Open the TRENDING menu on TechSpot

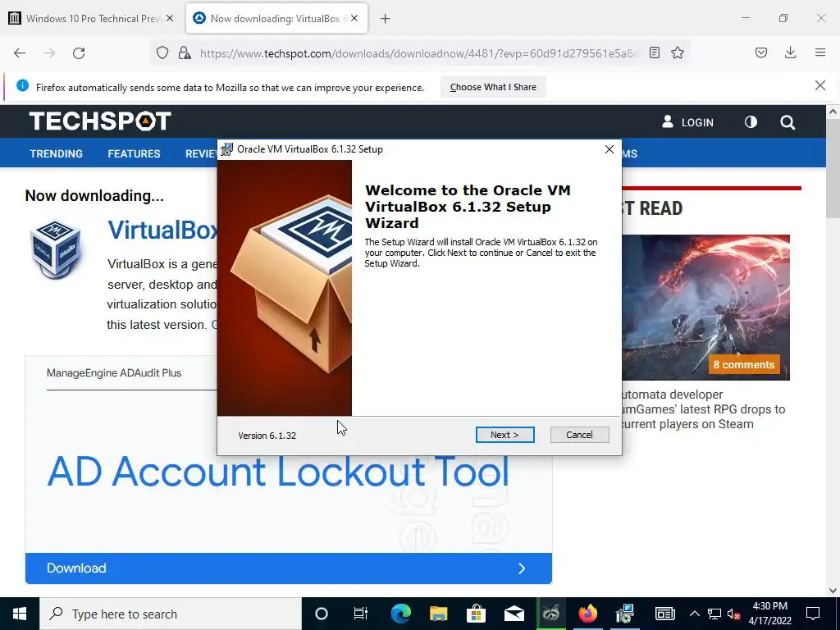pyautogui.click(x=57, y=153)
